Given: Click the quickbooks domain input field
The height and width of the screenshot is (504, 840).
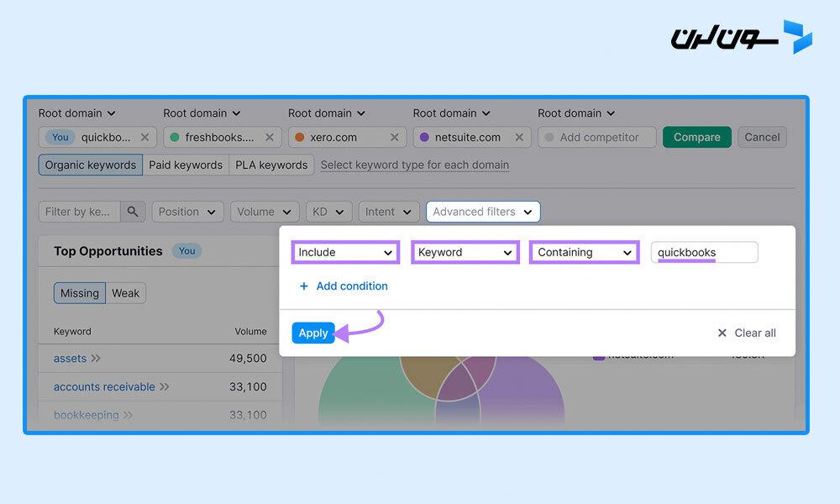Looking at the screenshot, I should (97, 137).
